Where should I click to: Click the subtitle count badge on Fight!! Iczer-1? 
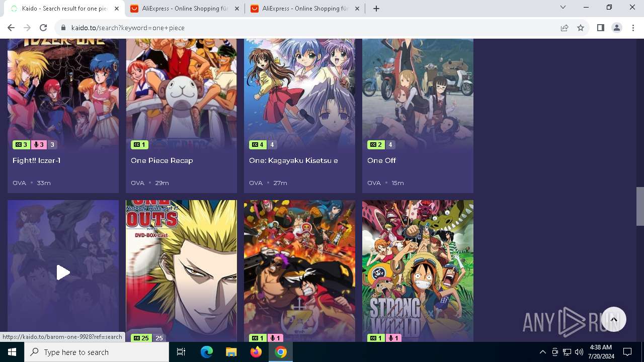pyautogui.click(x=21, y=145)
